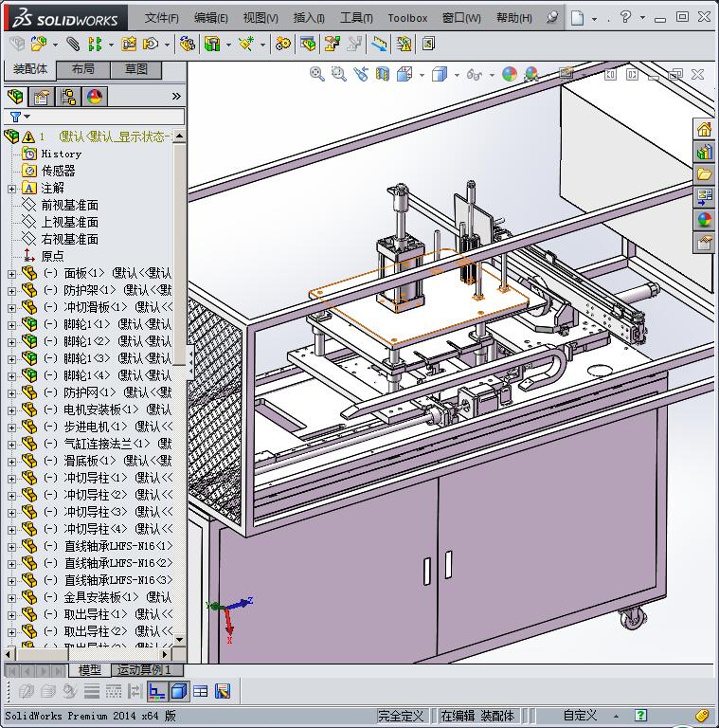Click the Move Component icon
This screenshot has height=728, width=719.
point(151,45)
